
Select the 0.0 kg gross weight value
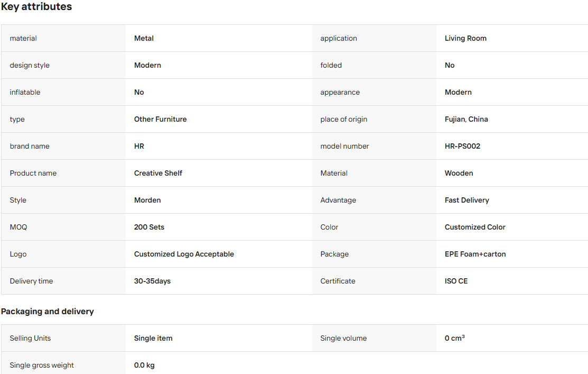(144, 366)
